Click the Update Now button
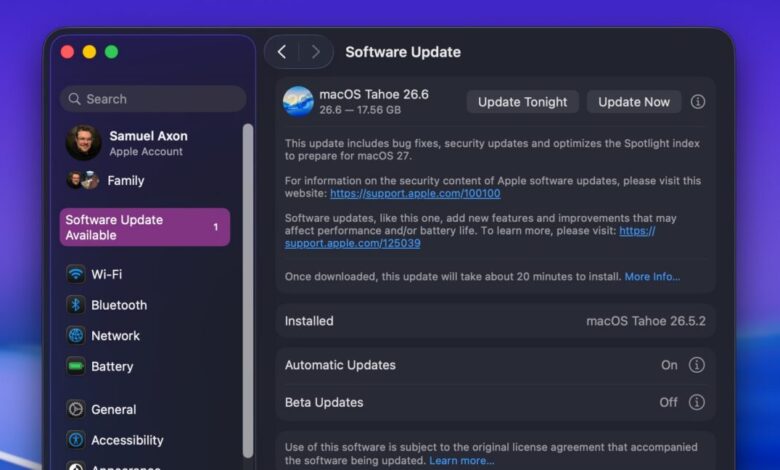Viewport: 780px width, 470px height. click(x=634, y=102)
